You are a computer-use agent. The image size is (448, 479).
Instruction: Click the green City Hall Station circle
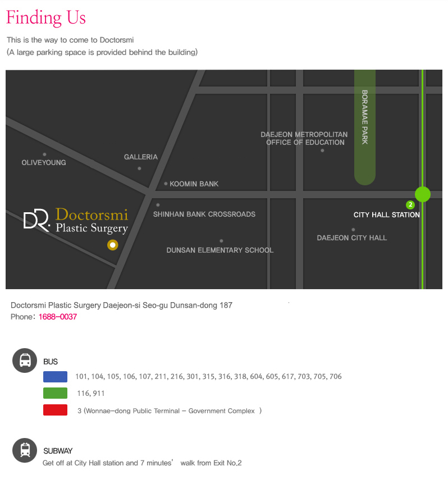[422, 194]
